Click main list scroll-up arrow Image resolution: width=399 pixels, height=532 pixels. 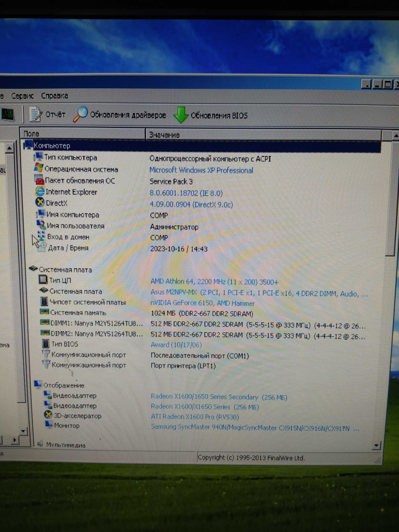pos(395,136)
